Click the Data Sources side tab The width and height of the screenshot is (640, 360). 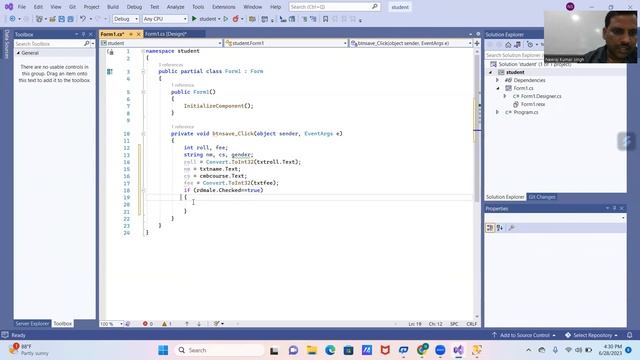pos(7,44)
